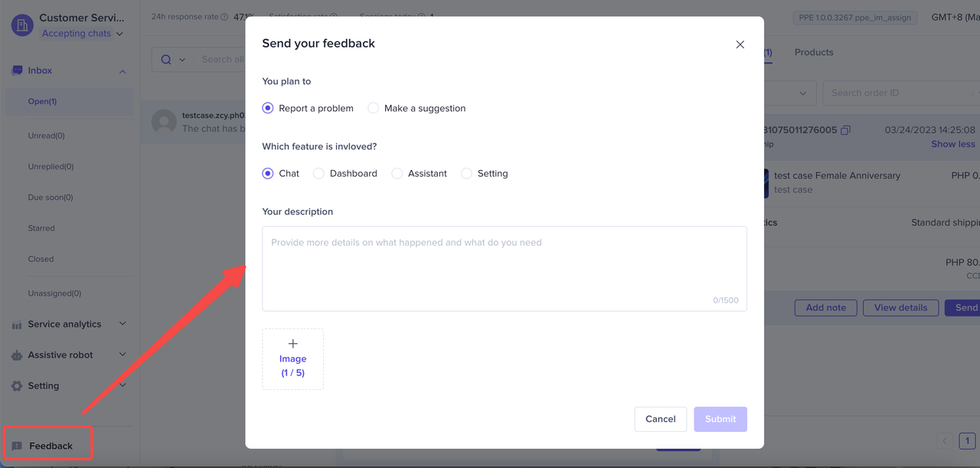Select the Report a problem option
980x468 pixels.
(268, 108)
